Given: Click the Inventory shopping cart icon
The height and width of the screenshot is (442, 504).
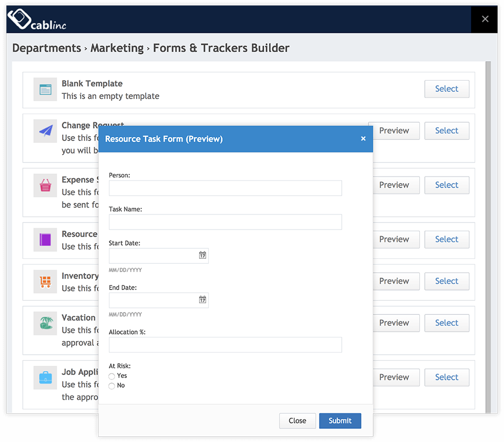Looking at the screenshot, I should click(44, 282).
